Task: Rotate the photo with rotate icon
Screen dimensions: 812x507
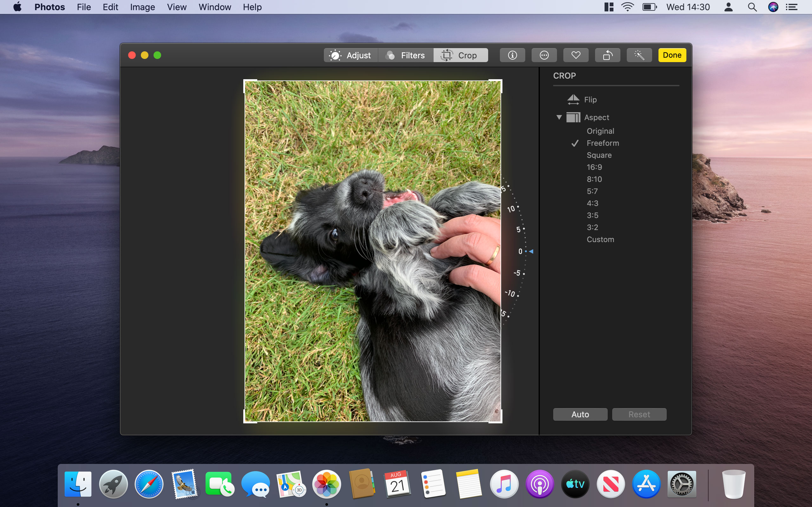Action: pos(607,55)
